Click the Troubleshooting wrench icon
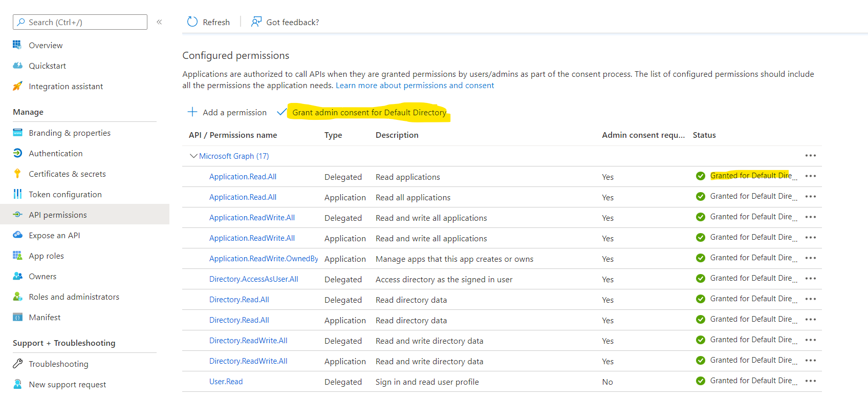The height and width of the screenshot is (397, 868). (17, 364)
